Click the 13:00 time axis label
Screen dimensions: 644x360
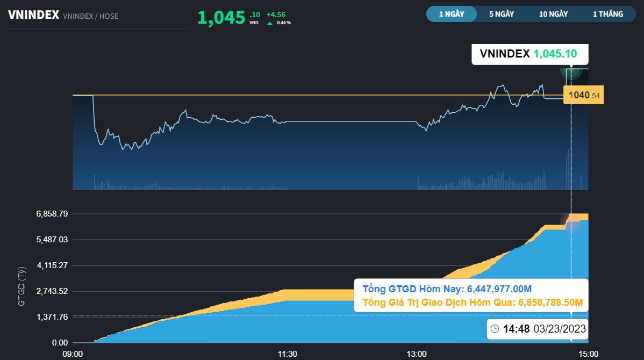click(x=417, y=354)
